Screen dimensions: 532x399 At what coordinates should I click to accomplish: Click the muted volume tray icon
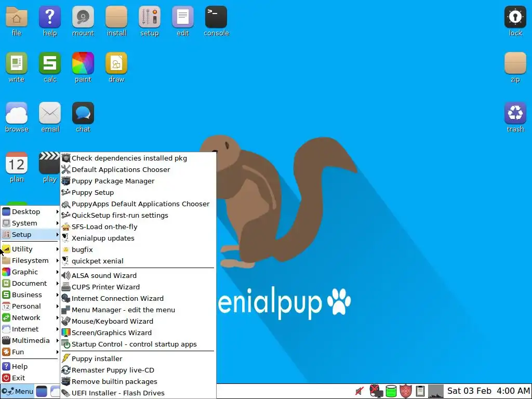pyautogui.click(x=360, y=391)
